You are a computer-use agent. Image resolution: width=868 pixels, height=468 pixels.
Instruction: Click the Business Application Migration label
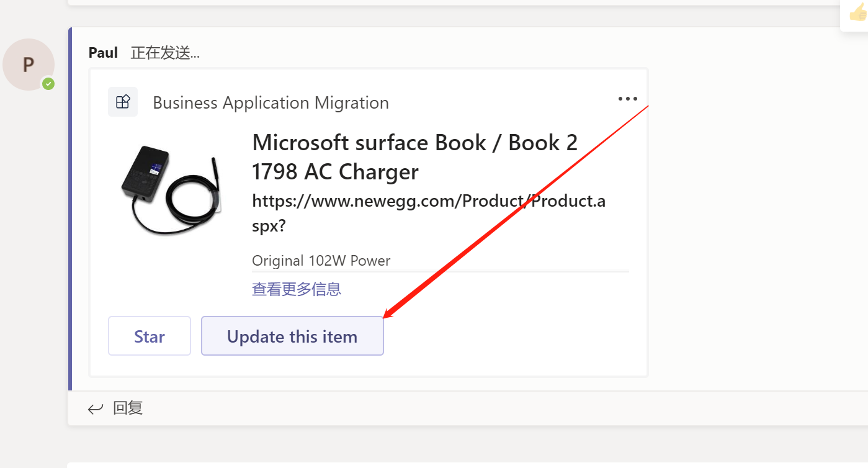271,102
